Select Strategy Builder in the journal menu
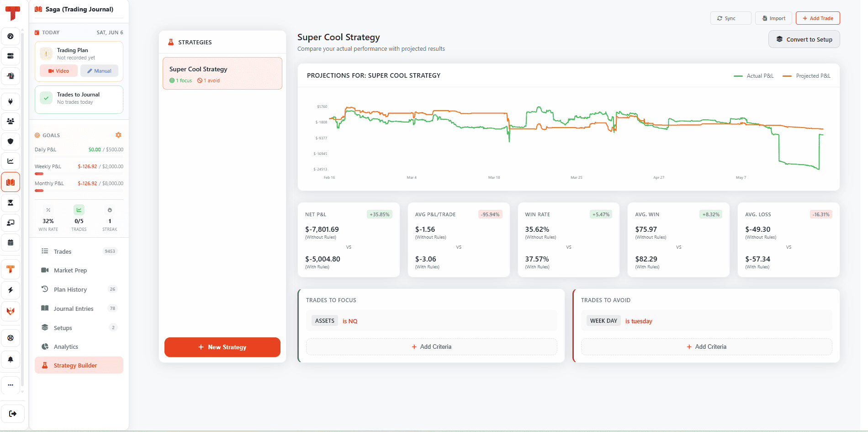This screenshot has height=432, width=868. [79, 365]
